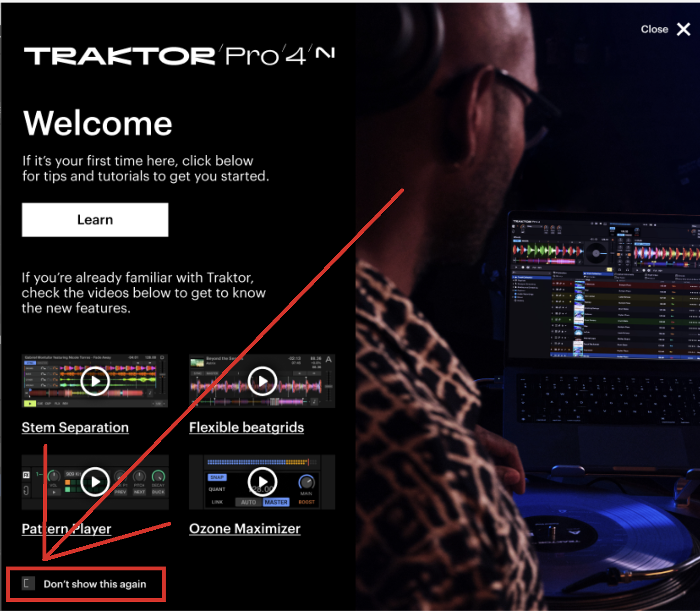Open the Flexible beatgrids link
This screenshot has width=700, height=611.
point(246,427)
